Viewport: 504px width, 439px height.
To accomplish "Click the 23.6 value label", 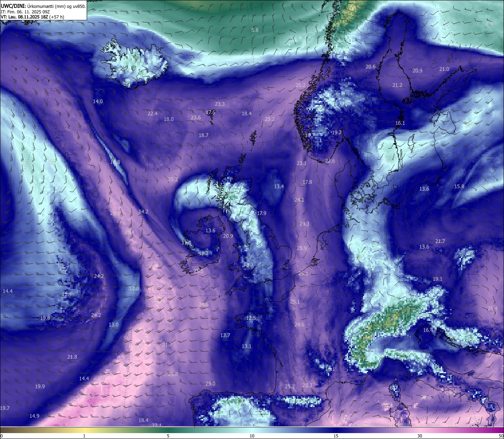I will (x=196, y=118).
